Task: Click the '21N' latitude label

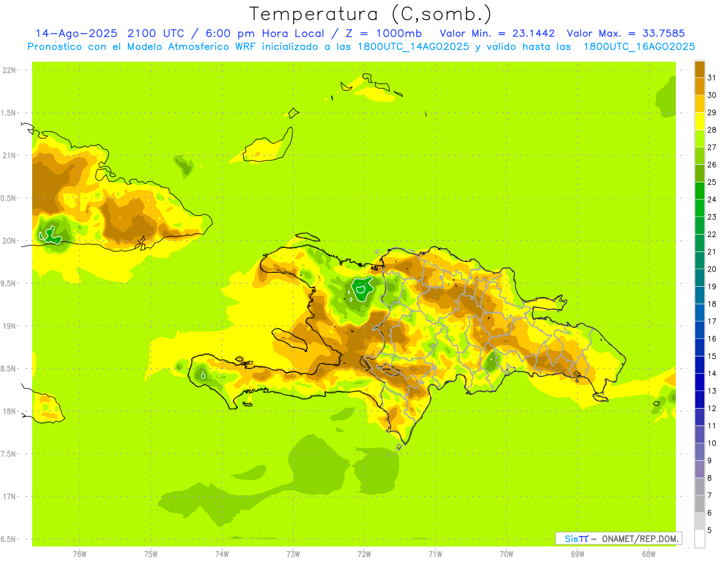Action: click(x=10, y=155)
